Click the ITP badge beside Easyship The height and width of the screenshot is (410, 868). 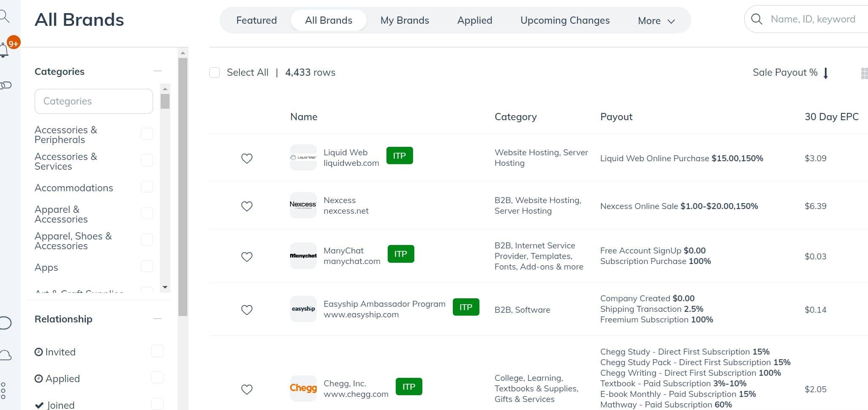465,307
